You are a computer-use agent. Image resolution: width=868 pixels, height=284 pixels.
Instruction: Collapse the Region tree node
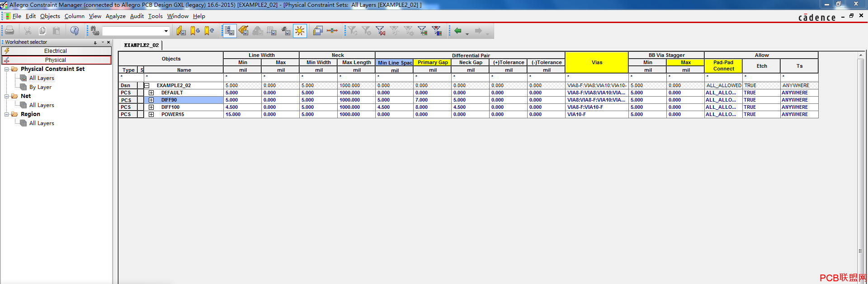tap(6, 114)
